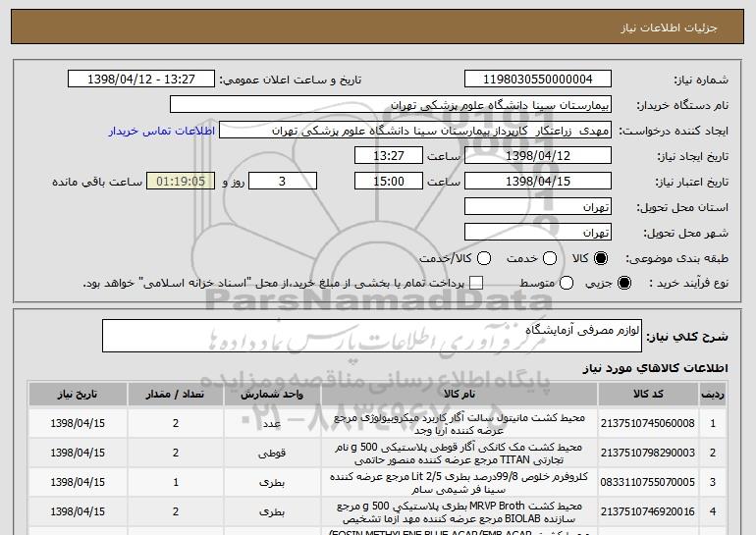Click need date 1398/04/15 in row 1
Image resolution: width=756 pixels, height=535 pixels.
click(78, 423)
